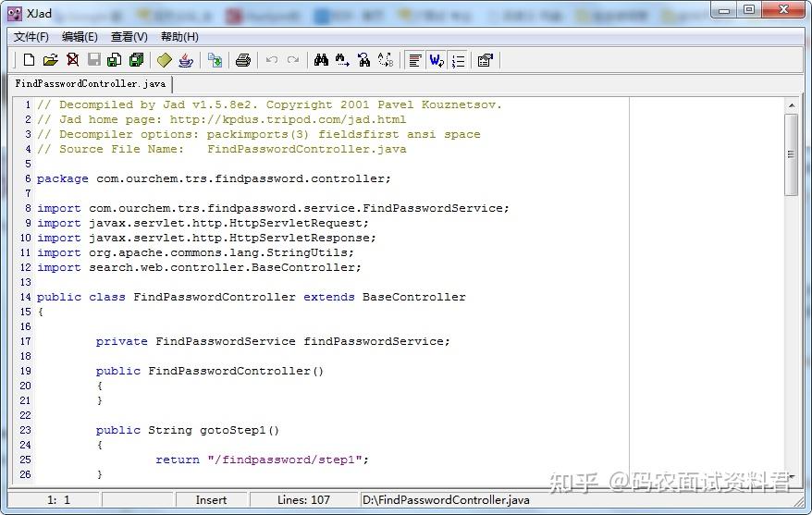
Task: Click the A-to-B Replace icon
Action: click(386, 60)
